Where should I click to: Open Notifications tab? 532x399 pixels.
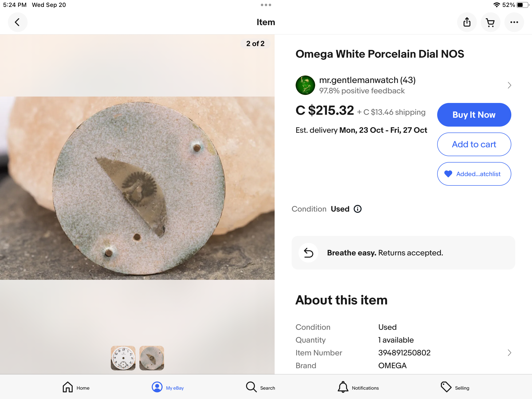(x=358, y=387)
